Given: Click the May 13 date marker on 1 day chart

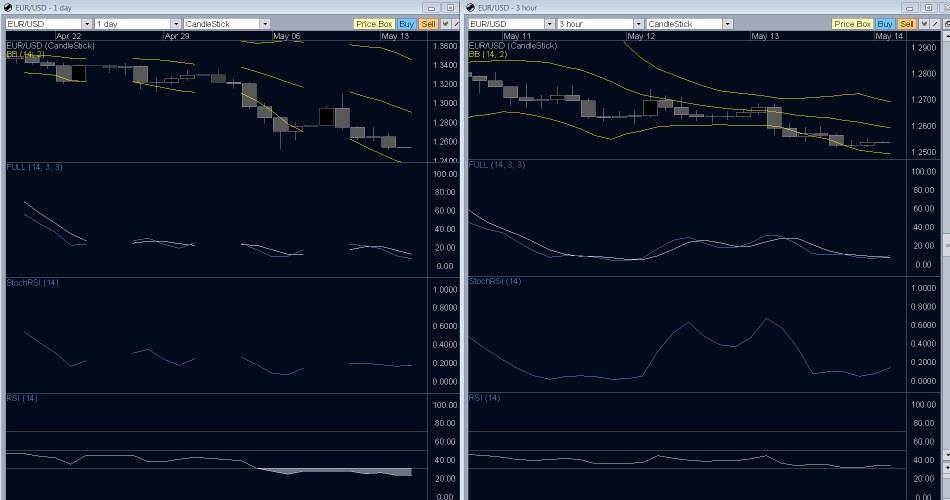Looking at the screenshot, I should point(395,36).
